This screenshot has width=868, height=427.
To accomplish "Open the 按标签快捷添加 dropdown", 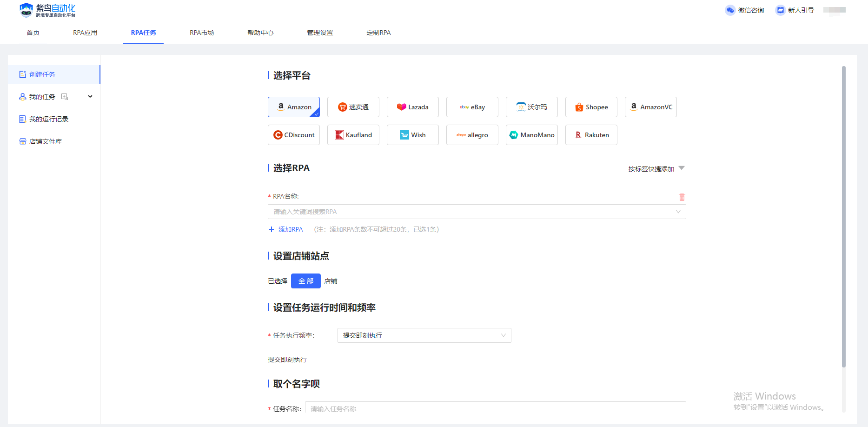I will tap(656, 169).
